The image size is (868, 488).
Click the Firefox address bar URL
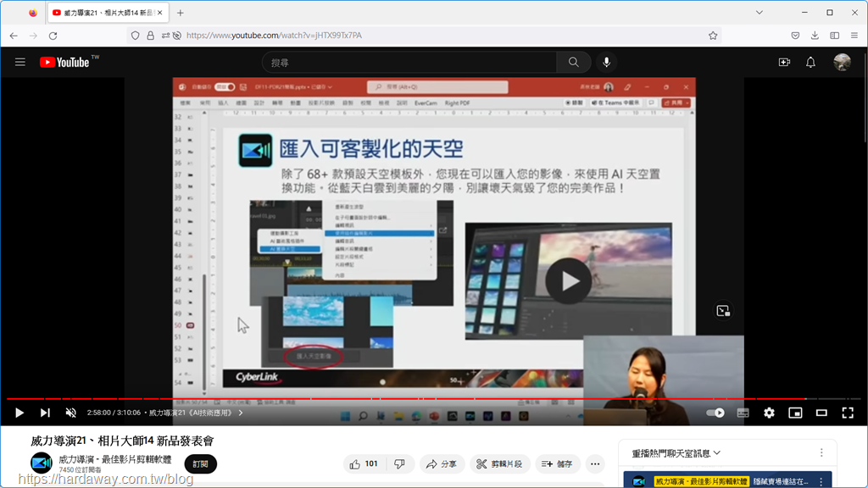pyautogui.click(x=274, y=36)
